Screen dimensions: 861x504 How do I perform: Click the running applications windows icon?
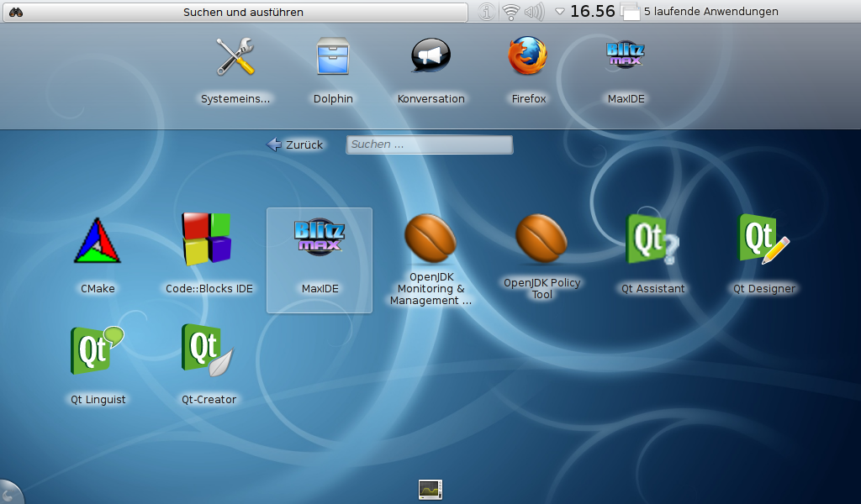tap(631, 12)
